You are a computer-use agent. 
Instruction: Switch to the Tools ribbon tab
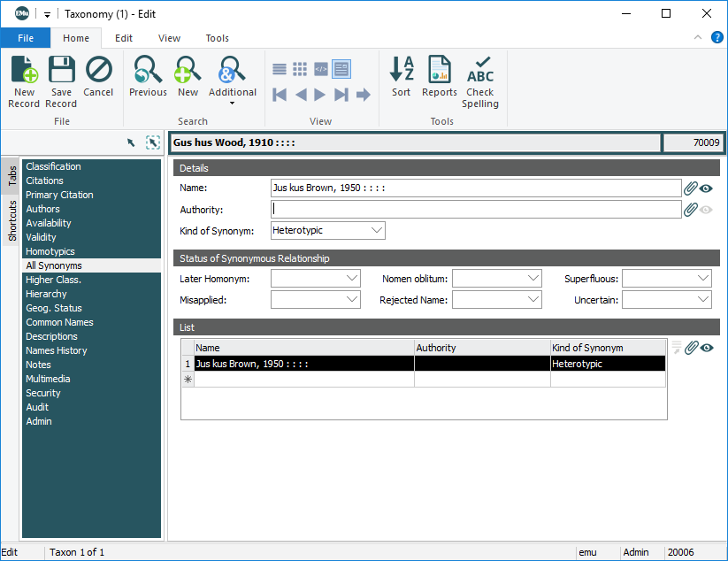[217, 38]
